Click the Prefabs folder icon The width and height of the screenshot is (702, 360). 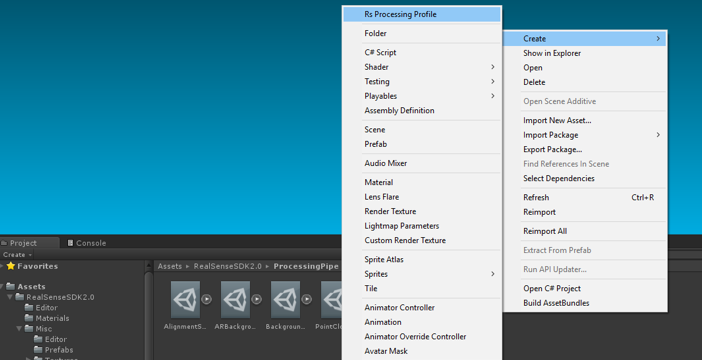coord(39,350)
